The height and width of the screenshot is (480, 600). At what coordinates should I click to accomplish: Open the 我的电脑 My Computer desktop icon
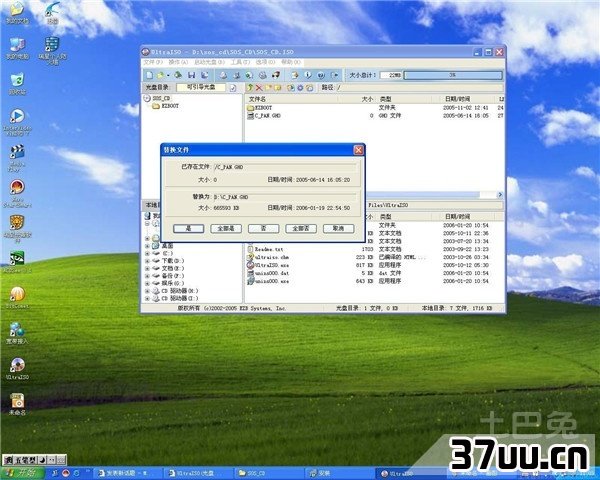[x=17, y=49]
